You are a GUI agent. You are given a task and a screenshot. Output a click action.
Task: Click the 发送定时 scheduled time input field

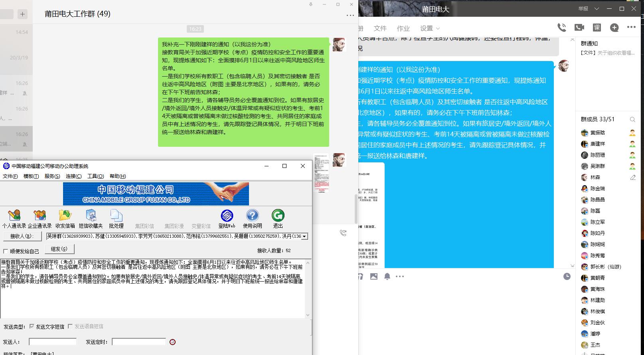point(138,342)
